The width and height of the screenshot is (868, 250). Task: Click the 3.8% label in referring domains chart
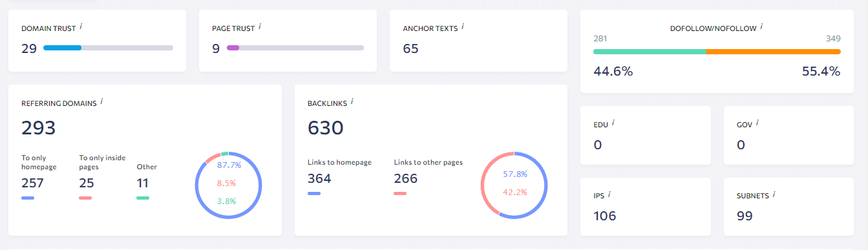(x=226, y=201)
